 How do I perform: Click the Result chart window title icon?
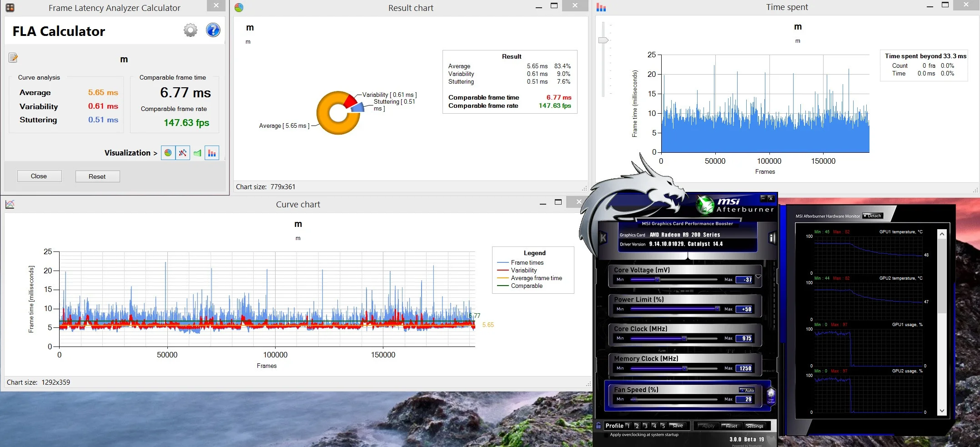(239, 7)
